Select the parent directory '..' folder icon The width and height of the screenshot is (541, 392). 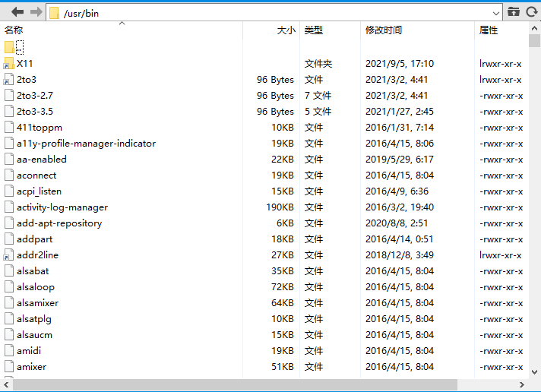click(x=9, y=47)
